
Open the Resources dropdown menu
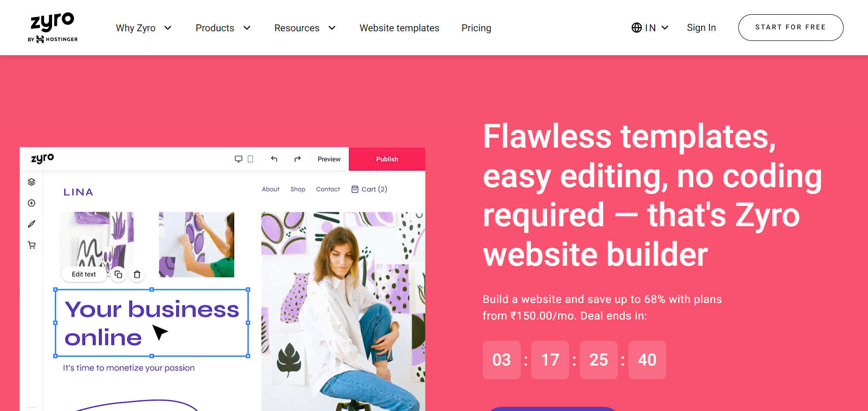pos(305,28)
